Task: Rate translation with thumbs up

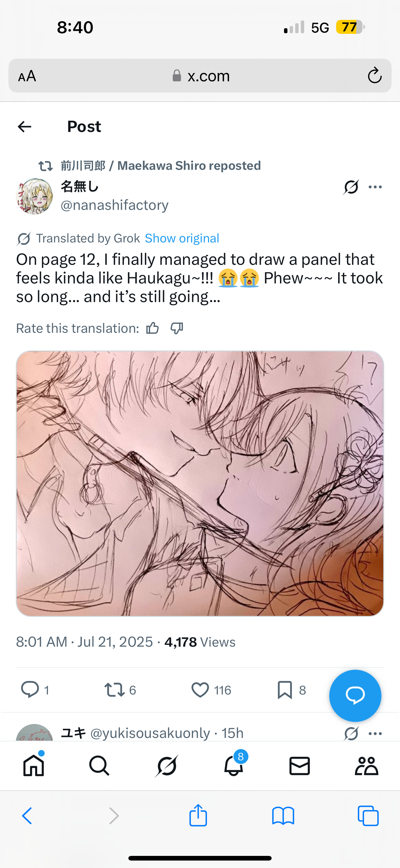Action: 153,328
